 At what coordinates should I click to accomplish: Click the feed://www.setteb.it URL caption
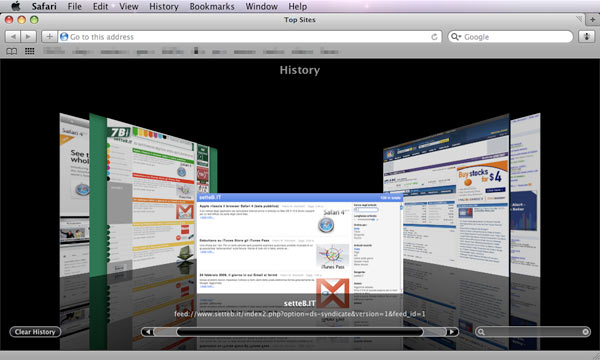300,314
